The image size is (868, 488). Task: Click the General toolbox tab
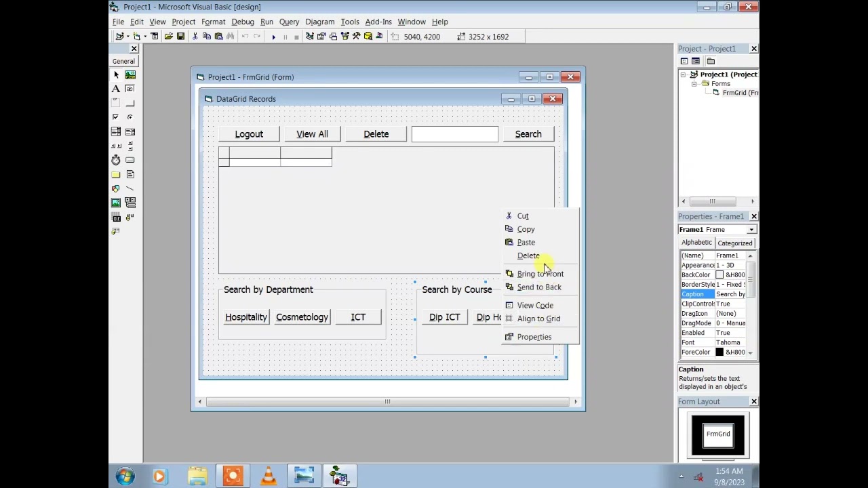coord(123,61)
